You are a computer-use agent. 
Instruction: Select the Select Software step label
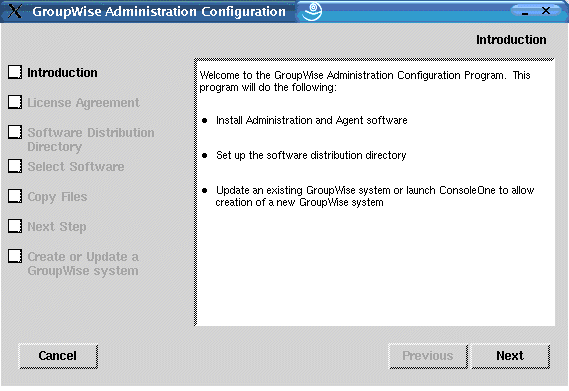coord(76,167)
